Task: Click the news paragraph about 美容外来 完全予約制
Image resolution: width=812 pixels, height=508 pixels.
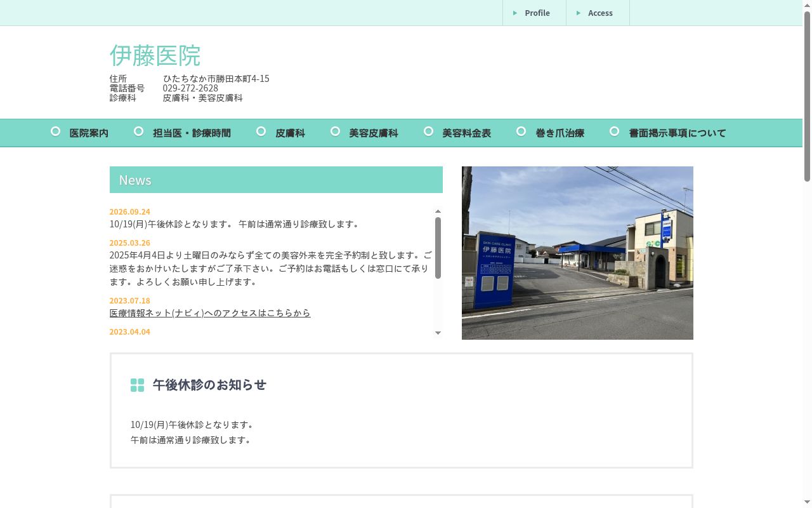Action: pyautogui.click(x=271, y=269)
